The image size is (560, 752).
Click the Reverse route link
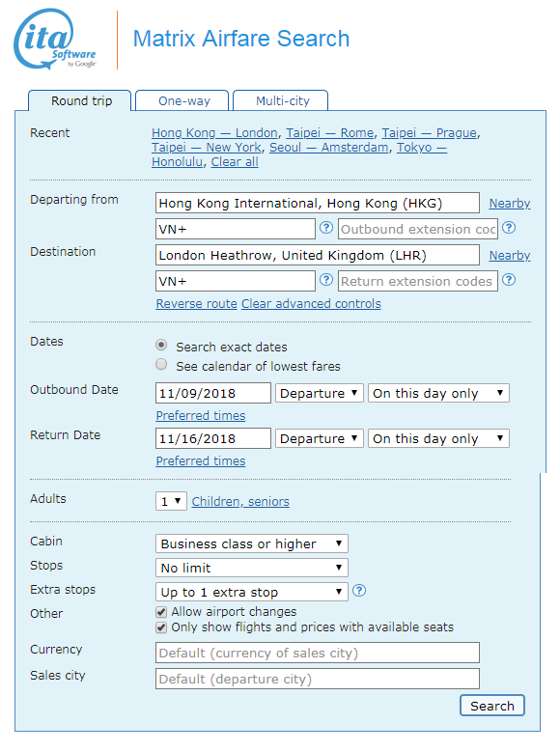[196, 303]
